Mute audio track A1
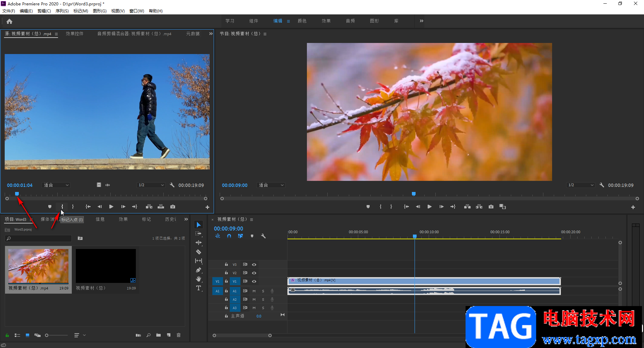644x348 pixels. pyautogui.click(x=254, y=291)
